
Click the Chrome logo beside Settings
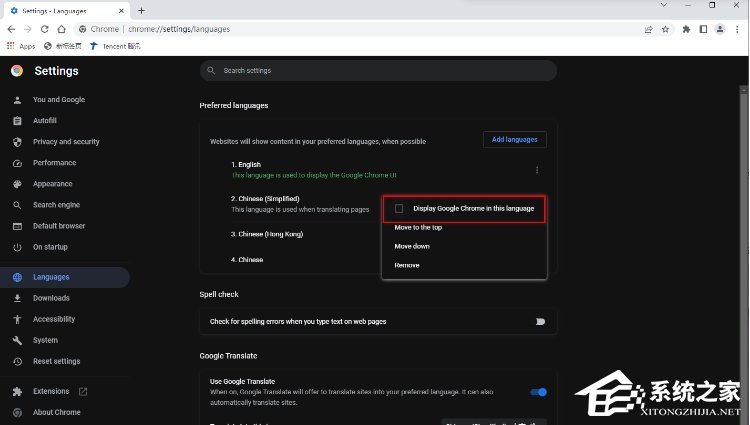tap(17, 71)
